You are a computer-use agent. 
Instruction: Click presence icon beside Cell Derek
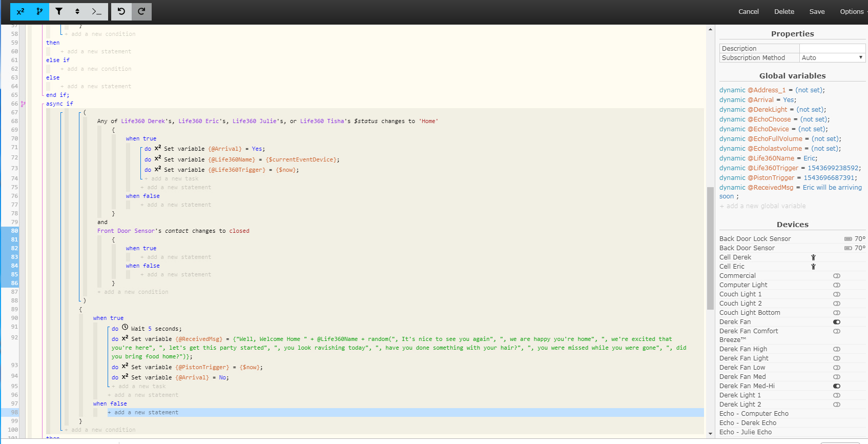(x=813, y=257)
